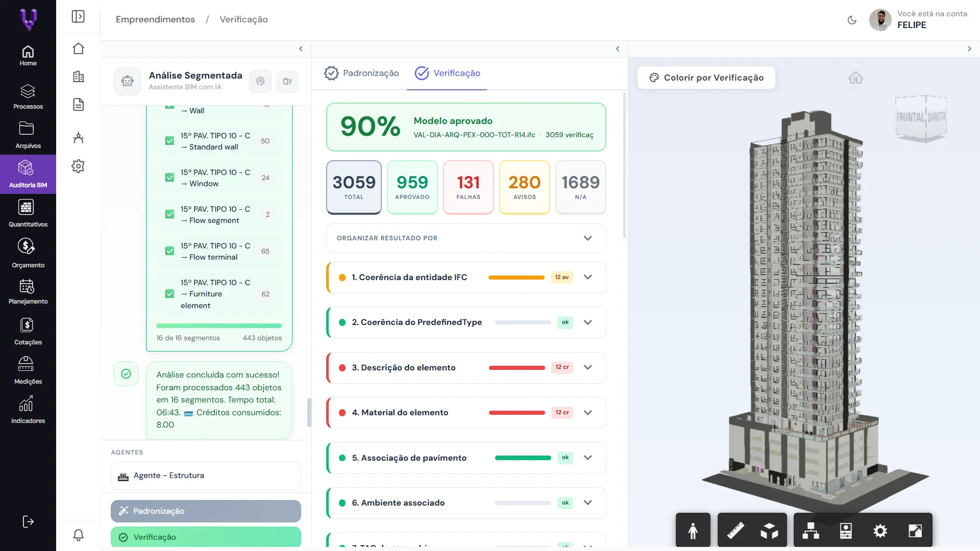Filter by Falhas 131 card
The image size is (980, 551).
pyautogui.click(x=469, y=187)
